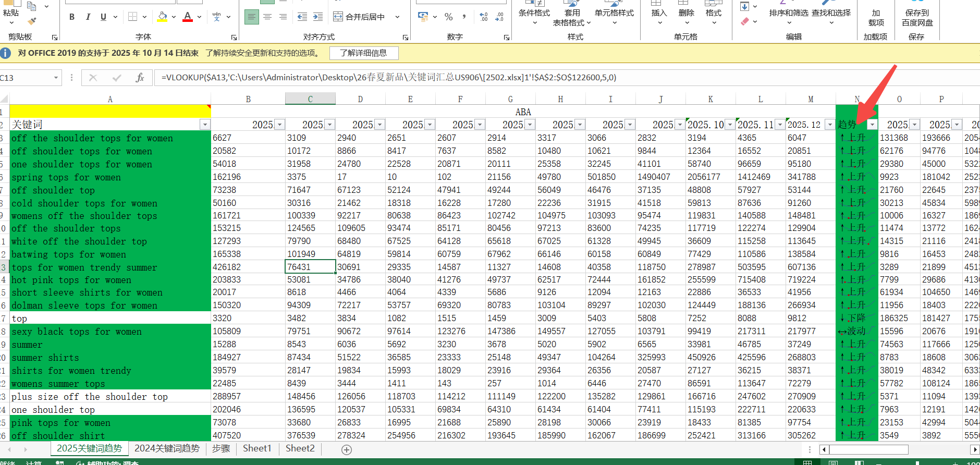Screen dimensions: 980x465
Task: Open the 趋势 column filter dropdown
Action: pos(872,125)
